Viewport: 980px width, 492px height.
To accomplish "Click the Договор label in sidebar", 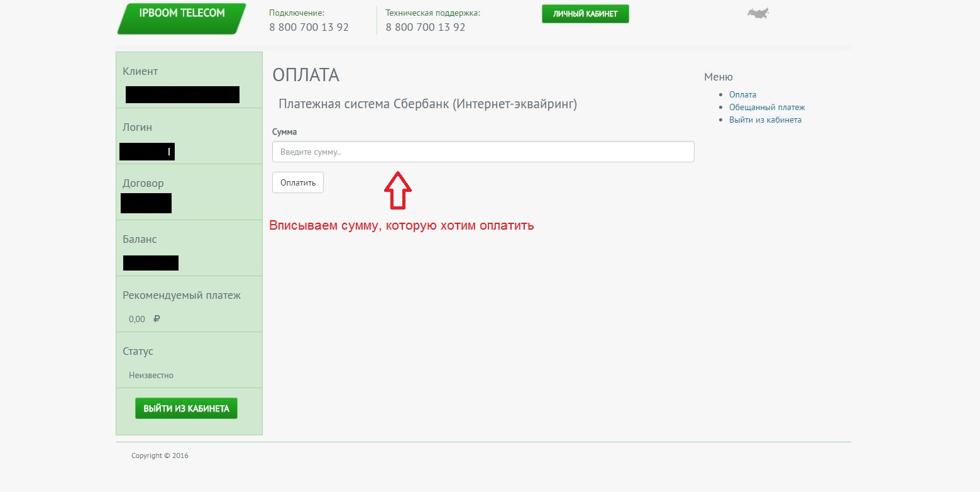I will pyautogui.click(x=143, y=183).
